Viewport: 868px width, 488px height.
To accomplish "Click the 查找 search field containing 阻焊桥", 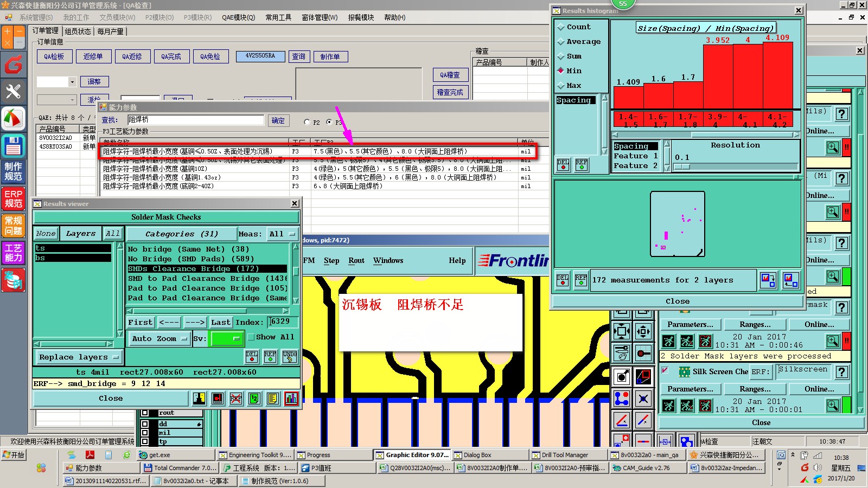I will 195,120.
